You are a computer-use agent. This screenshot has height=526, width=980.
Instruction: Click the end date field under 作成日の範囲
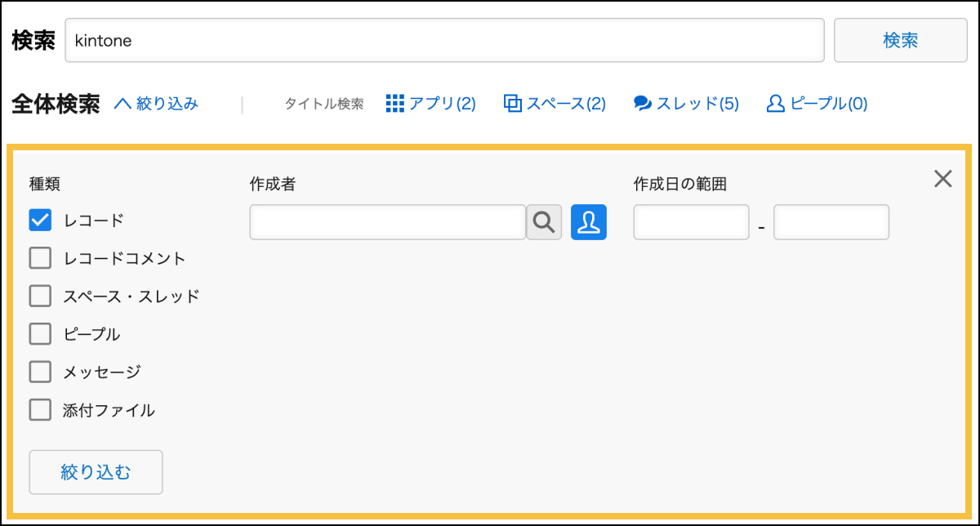click(x=831, y=222)
